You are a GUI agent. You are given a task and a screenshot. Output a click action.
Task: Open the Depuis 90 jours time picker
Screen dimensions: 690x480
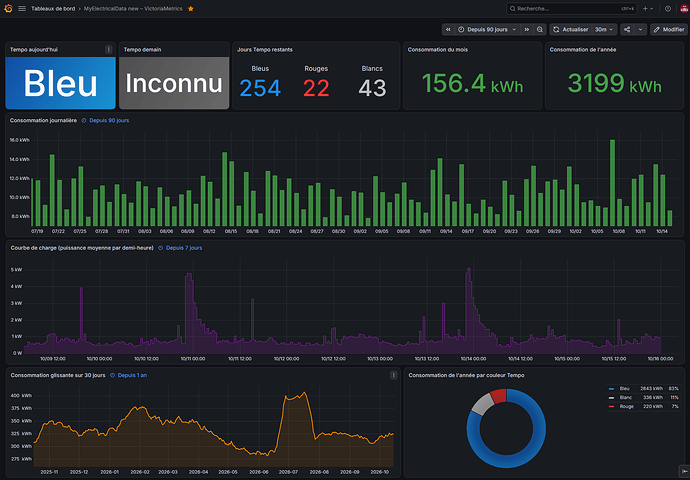pyautogui.click(x=487, y=29)
